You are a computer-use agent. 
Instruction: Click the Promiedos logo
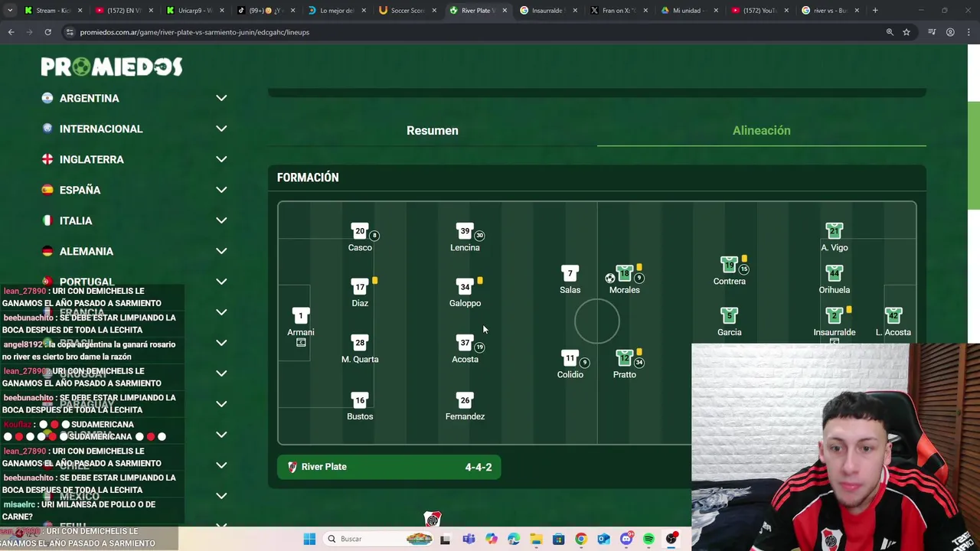click(x=112, y=67)
